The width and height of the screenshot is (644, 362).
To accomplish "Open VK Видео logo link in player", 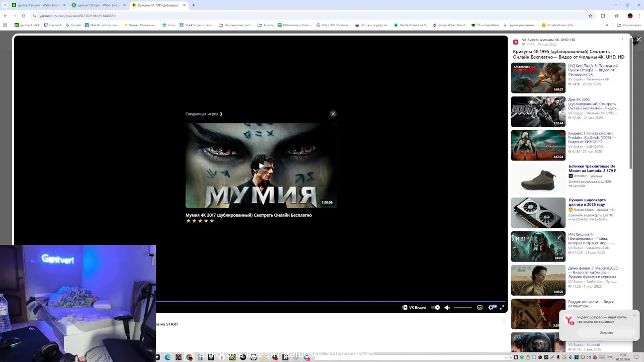I will [x=414, y=307].
